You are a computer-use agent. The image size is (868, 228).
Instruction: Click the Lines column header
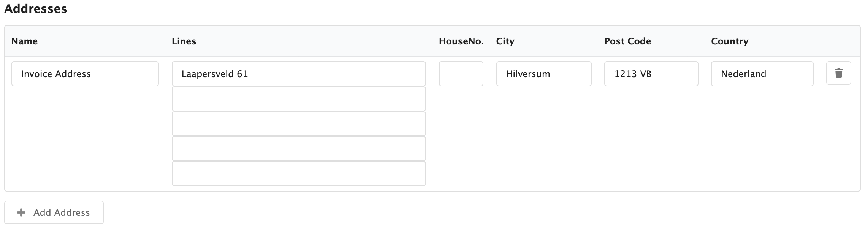[184, 41]
